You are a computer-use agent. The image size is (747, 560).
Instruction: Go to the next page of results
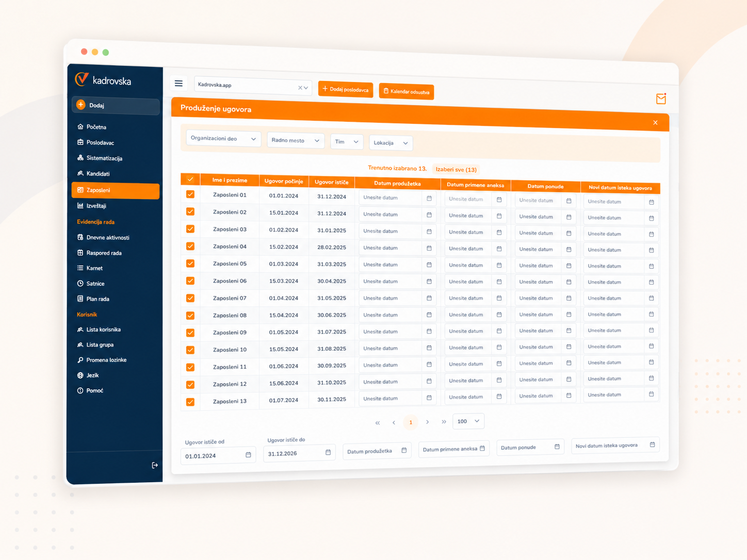tap(427, 422)
